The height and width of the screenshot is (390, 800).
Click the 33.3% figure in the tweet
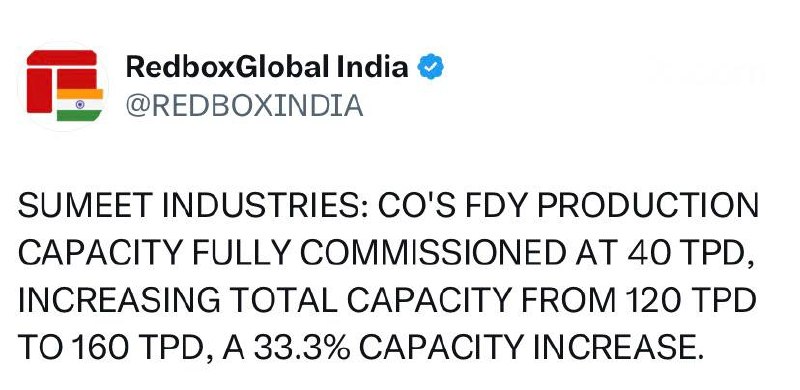point(301,348)
